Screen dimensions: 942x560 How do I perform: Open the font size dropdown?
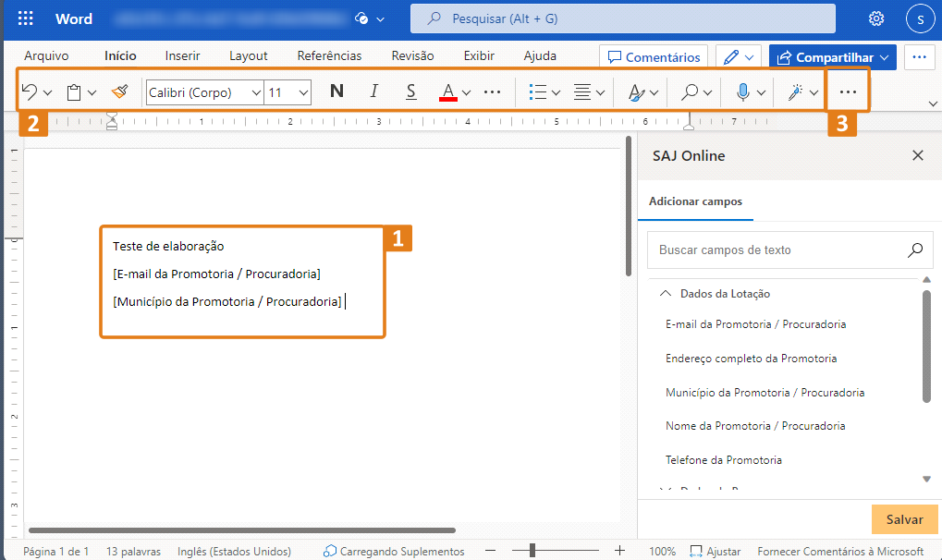pyautogui.click(x=302, y=91)
